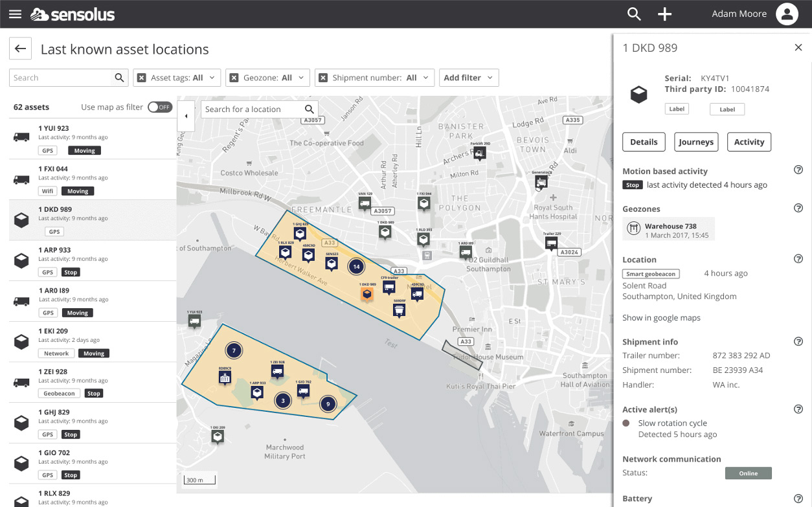Click help icon next to Geozones

pos(798,208)
